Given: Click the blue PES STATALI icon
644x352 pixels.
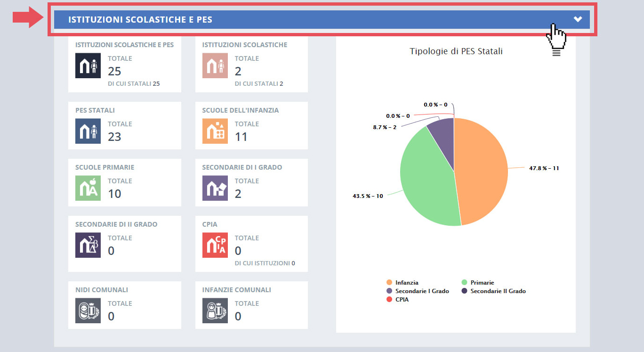Looking at the screenshot, I should [x=88, y=131].
